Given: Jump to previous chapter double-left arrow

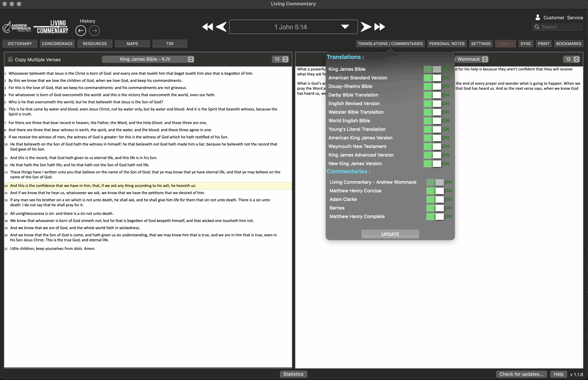Looking at the screenshot, I should (x=207, y=27).
